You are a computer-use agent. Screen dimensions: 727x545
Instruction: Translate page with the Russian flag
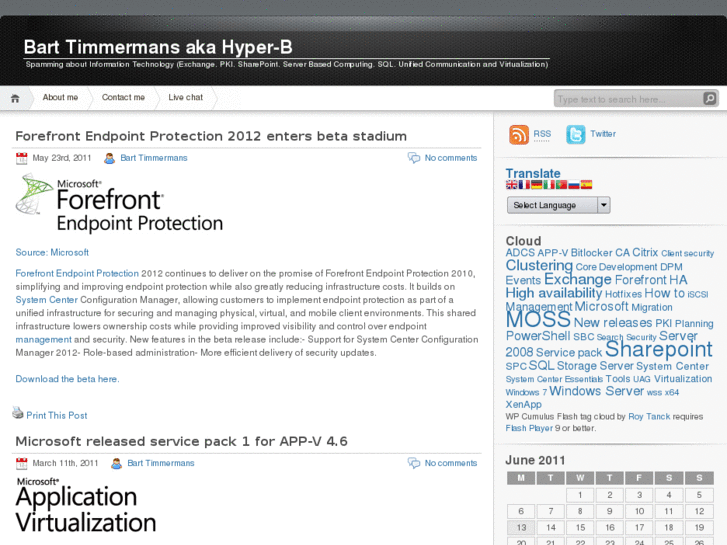[574, 185]
